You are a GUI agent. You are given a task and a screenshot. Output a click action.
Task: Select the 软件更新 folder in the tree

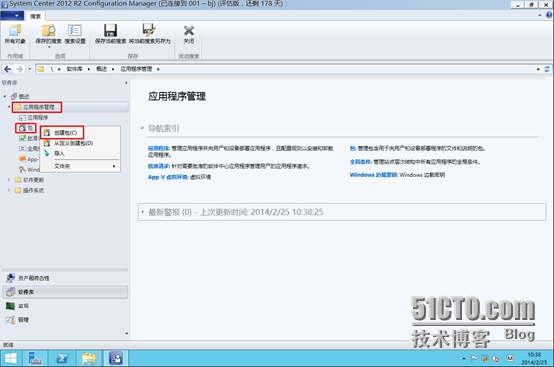coord(29,180)
